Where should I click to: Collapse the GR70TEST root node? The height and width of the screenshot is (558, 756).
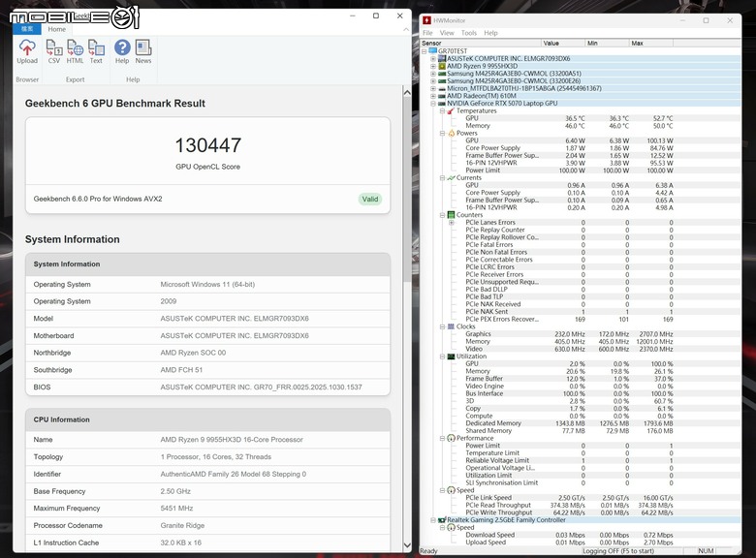[x=424, y=51]
